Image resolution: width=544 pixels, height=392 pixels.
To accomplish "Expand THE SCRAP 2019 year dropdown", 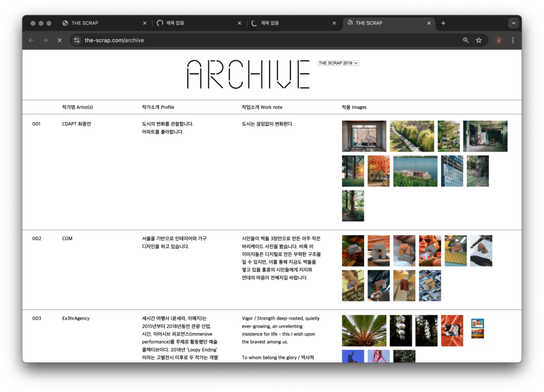I will coord(338,63).
